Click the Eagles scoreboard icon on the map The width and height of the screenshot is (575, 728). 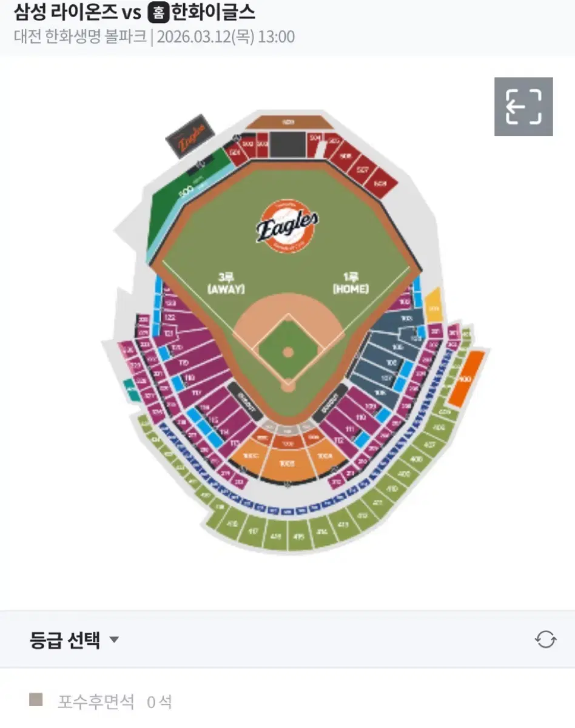tap(189, 136)
